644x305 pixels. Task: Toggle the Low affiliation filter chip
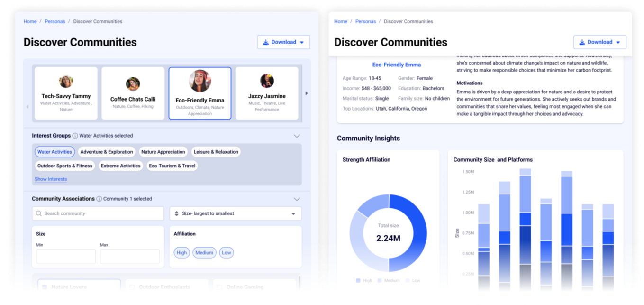[x=227, y=253]
